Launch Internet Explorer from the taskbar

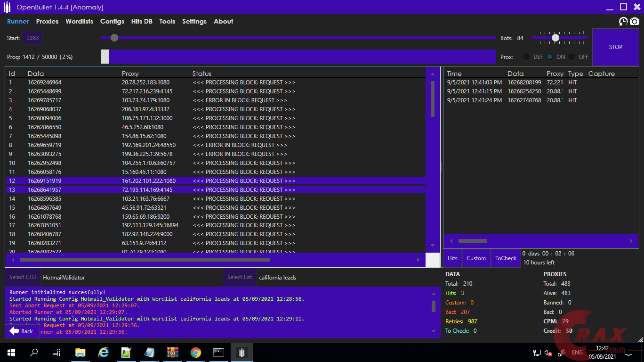[104, 353]
